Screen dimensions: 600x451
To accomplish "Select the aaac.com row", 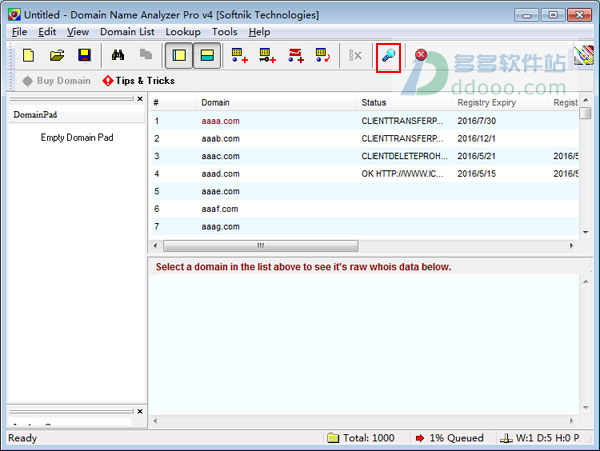I will 365,156.
